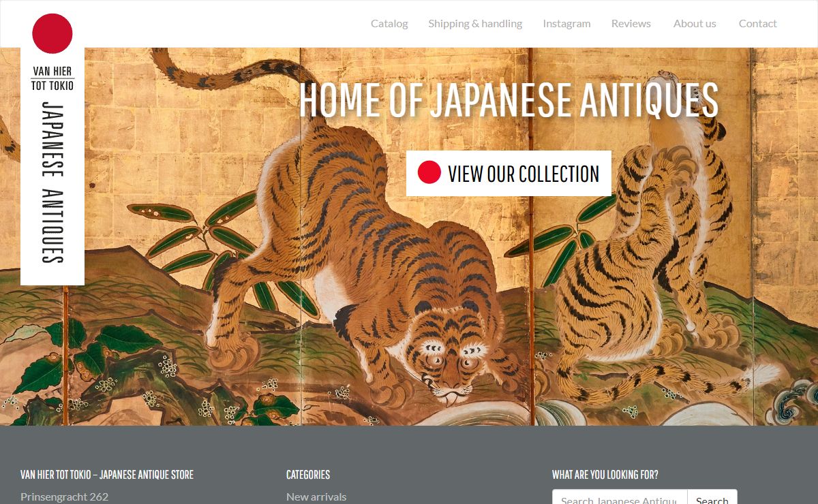Click the Home of Japanese Antiques headline
Image resolution: width=818 pixels, height=504 pixels.
[509, 99]
